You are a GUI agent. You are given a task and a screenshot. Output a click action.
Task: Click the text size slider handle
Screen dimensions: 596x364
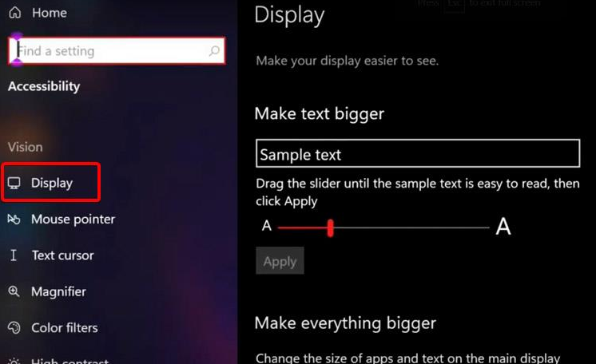pyautogui.click(x=330, y=228)
